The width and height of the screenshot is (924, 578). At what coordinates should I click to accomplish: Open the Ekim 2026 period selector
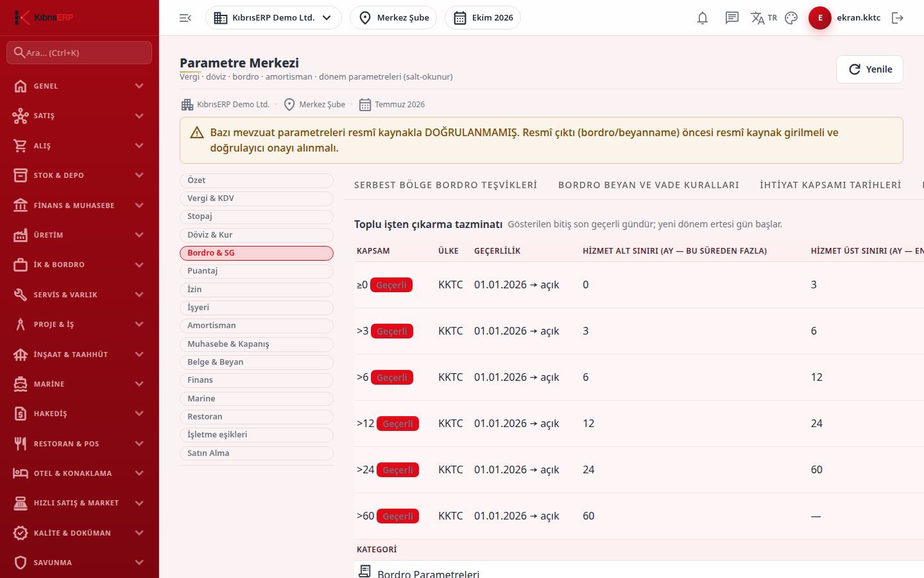483,18
